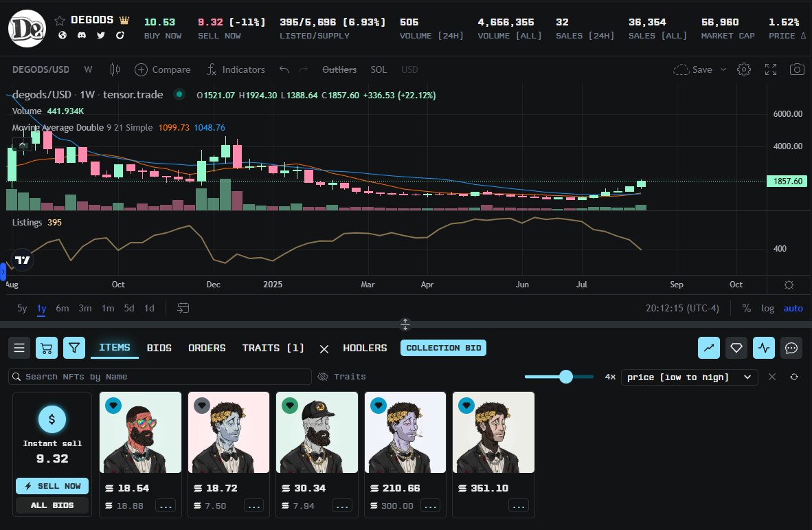Clear trait filter with X icon
This screenshot has width=812, height=530.
pyautogui.click(x=324, y=349)
